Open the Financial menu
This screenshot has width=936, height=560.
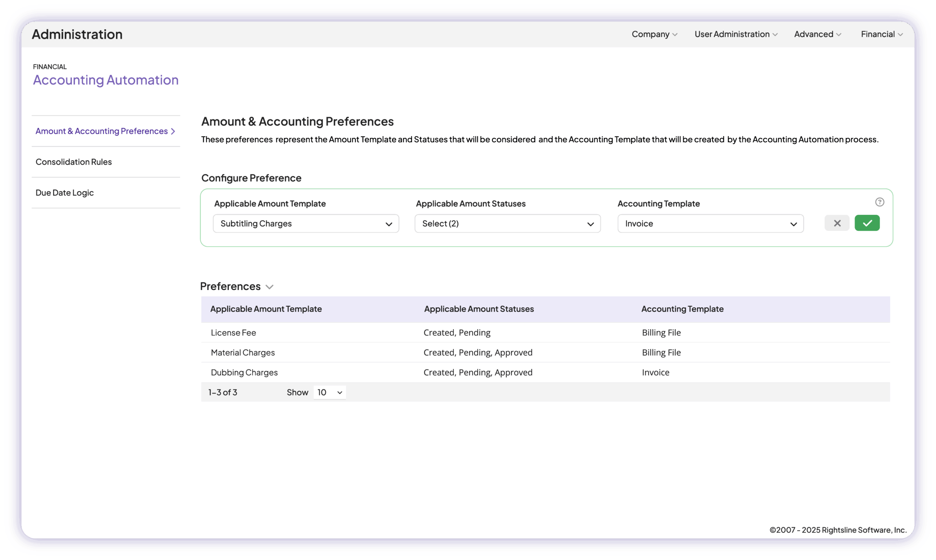click(881, 34)
